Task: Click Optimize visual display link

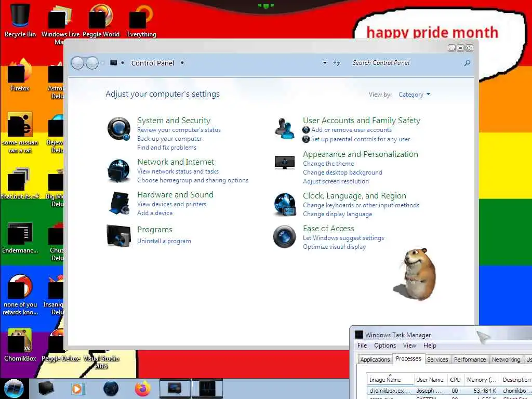Action: coord(334,247)
